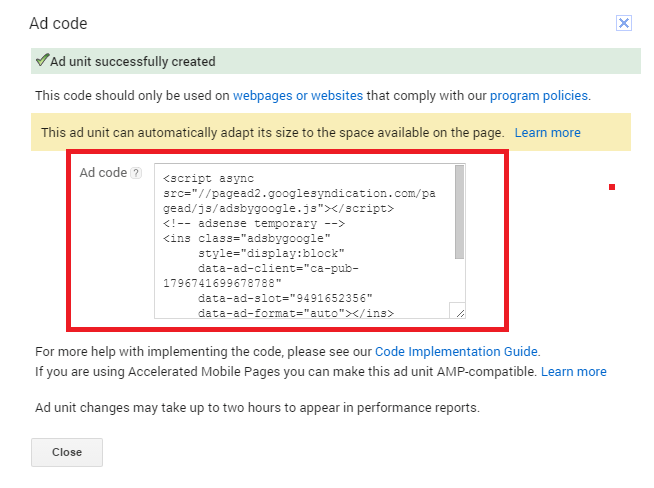Screen dimensions: 654x488
Task: Click the help question mark next to Ad code
Action: (136, 173)
